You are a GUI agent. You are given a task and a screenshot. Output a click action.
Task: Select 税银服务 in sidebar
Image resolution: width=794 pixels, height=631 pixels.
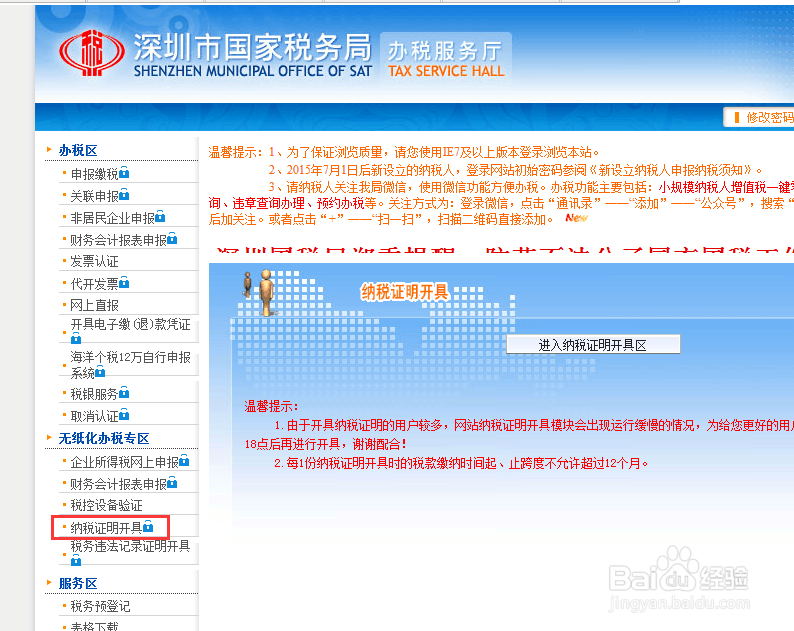(x=94, y=394)
